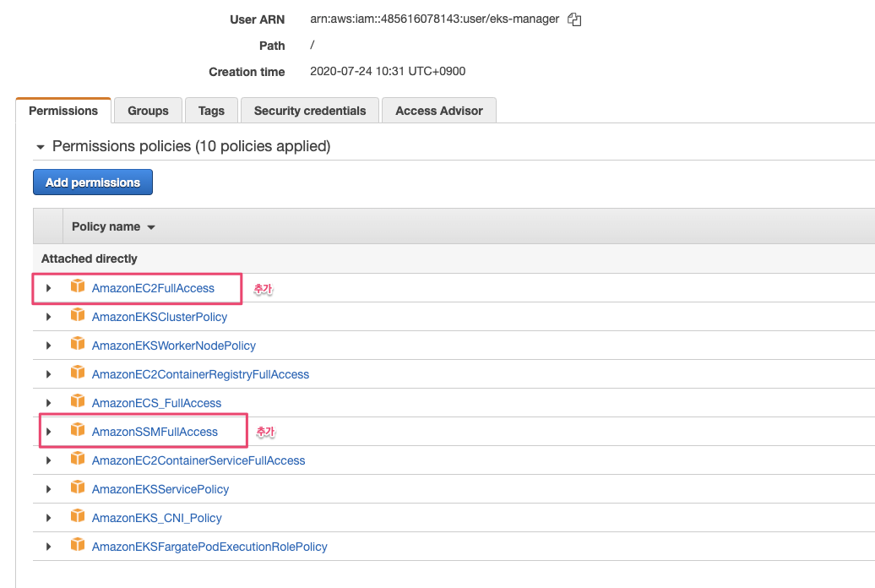Click the AmazonECS_FullAccess policy box icon
Viewport: 875px width, 588px height.
click(x=78, y=401)
